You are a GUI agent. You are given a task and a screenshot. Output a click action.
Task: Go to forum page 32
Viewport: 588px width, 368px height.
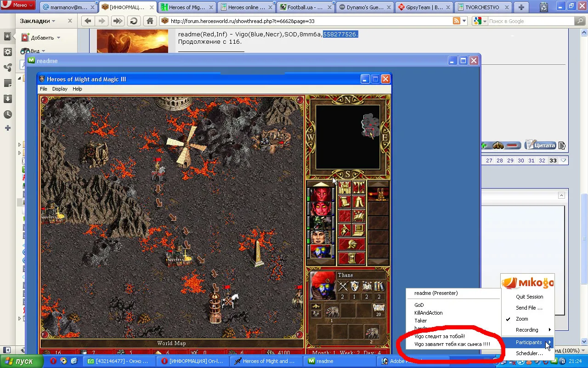tap(542, 161)
